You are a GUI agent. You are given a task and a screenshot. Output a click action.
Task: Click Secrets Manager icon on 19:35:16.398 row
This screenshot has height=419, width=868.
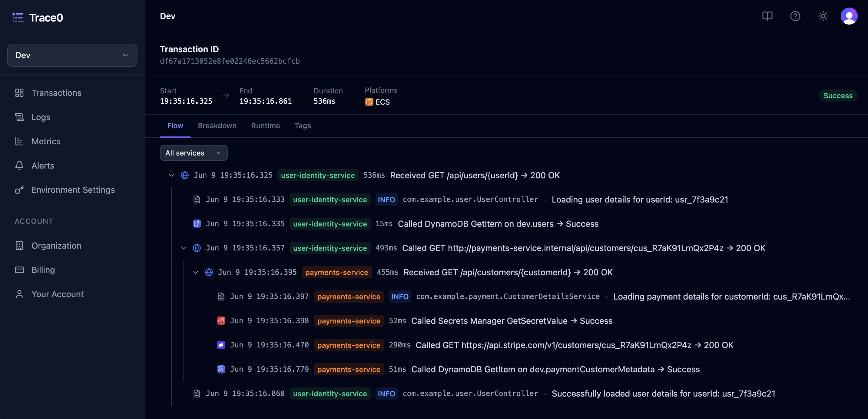pyautogui.click(x=221, y=321)
